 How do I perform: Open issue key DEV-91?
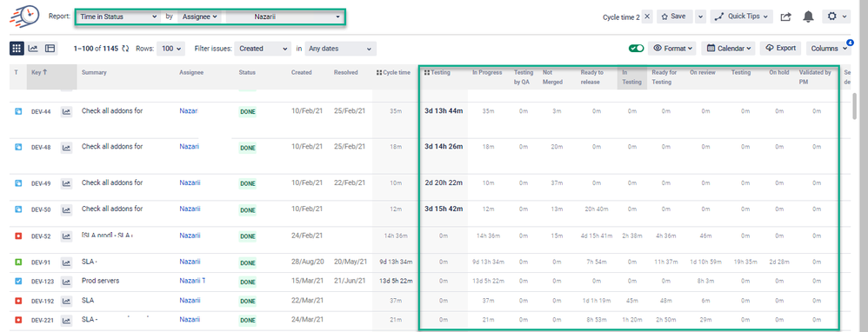click(41, 262)
